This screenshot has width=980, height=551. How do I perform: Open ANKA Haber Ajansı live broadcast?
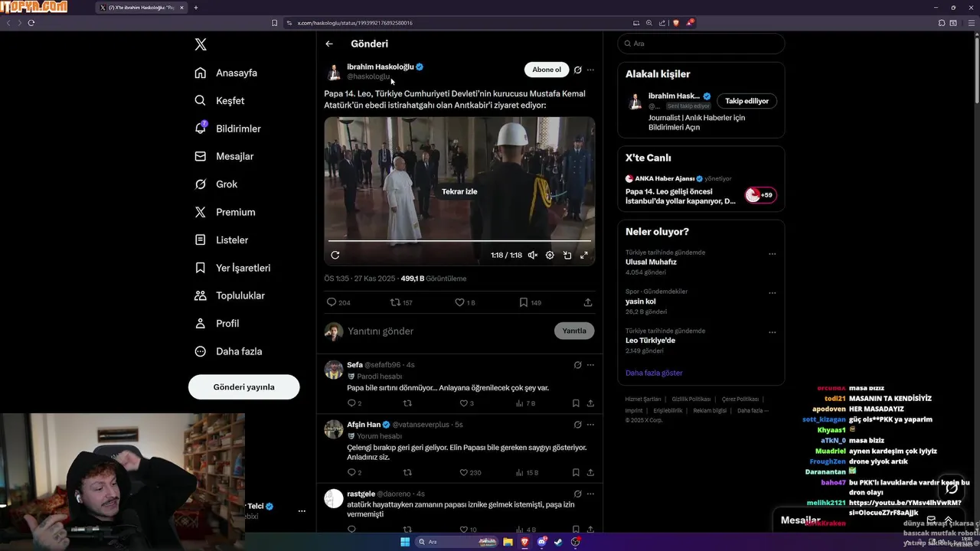(x=701, y=190)
